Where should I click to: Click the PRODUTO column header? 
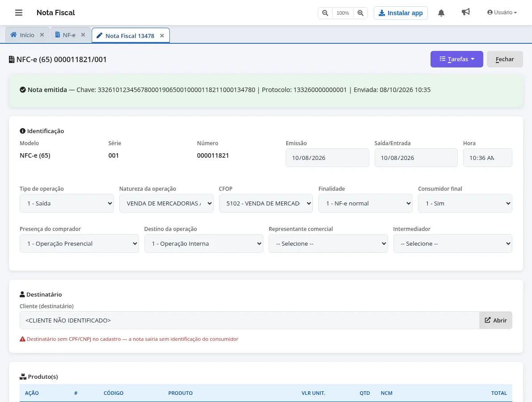click(181, 393)
